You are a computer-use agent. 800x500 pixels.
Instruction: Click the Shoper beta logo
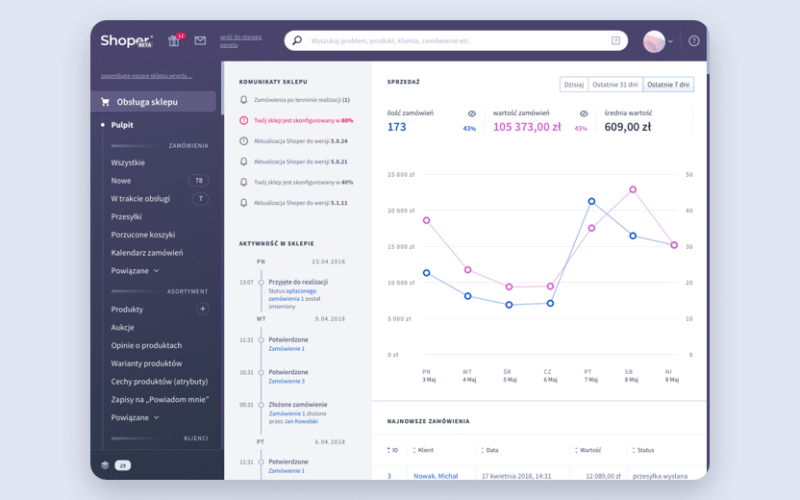tap(125, 41)
